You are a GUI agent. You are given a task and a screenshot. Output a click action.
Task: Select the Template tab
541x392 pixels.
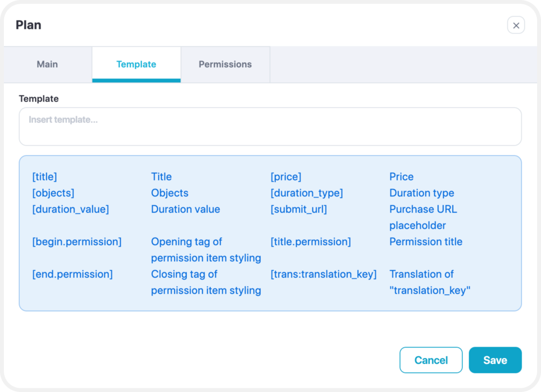click(x=136, y=64)
